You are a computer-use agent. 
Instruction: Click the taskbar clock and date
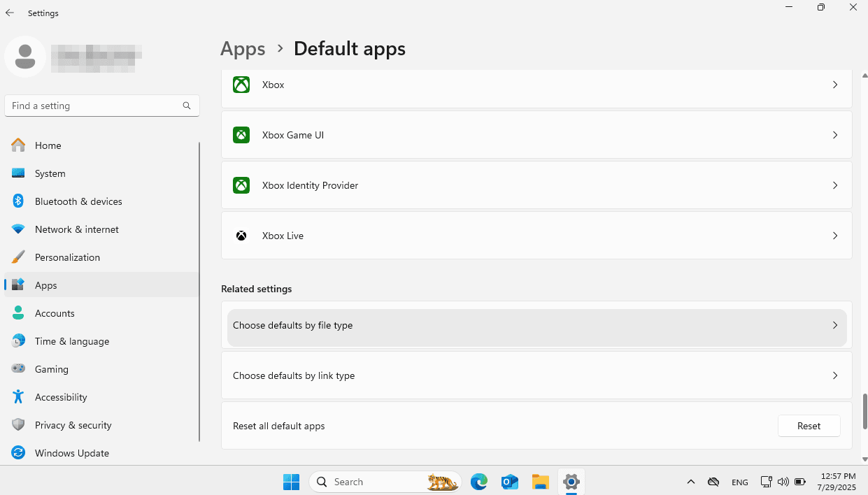click(x=835, y=482)
